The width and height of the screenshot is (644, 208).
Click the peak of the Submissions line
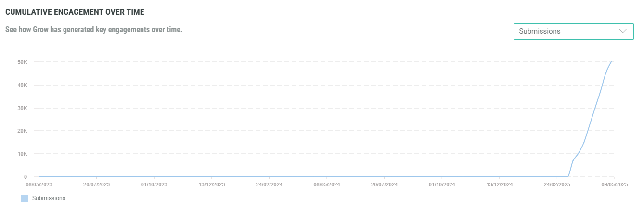[611, 61]
